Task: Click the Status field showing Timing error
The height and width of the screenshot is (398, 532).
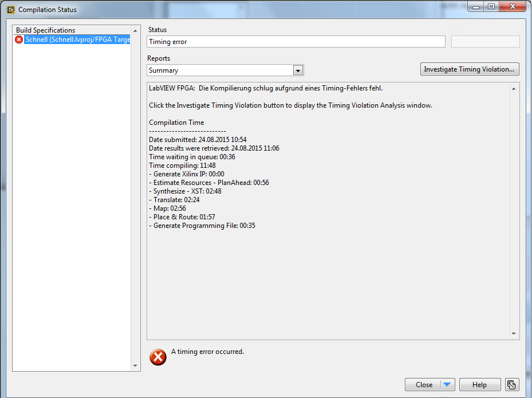Action: click(x=296, y=42)
